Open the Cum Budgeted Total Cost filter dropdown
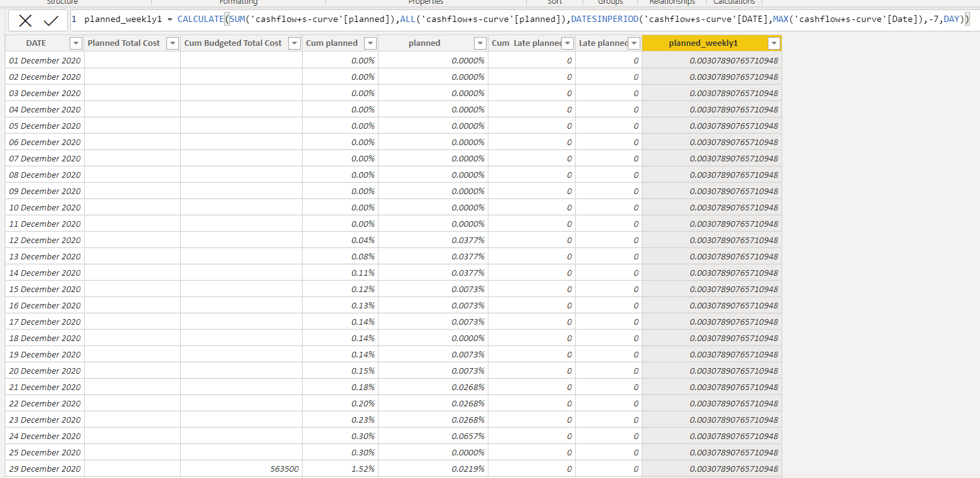This screenshot has width=980, height=478. tap(294, 43)
